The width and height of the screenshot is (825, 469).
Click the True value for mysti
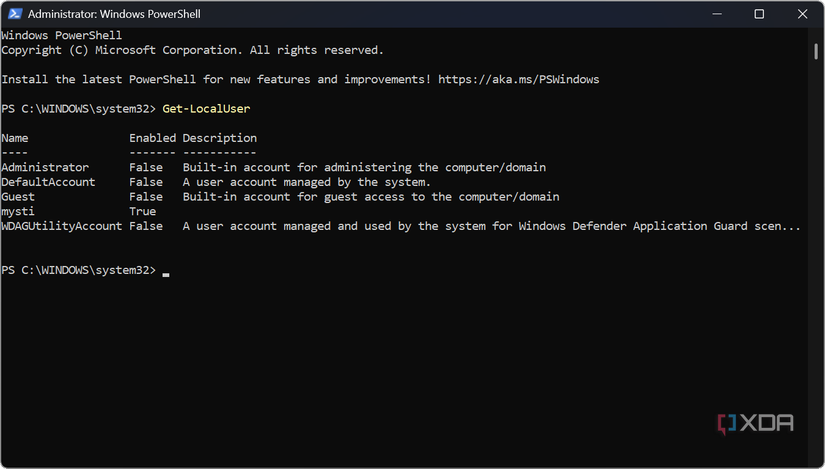click(x=143, y=212)
